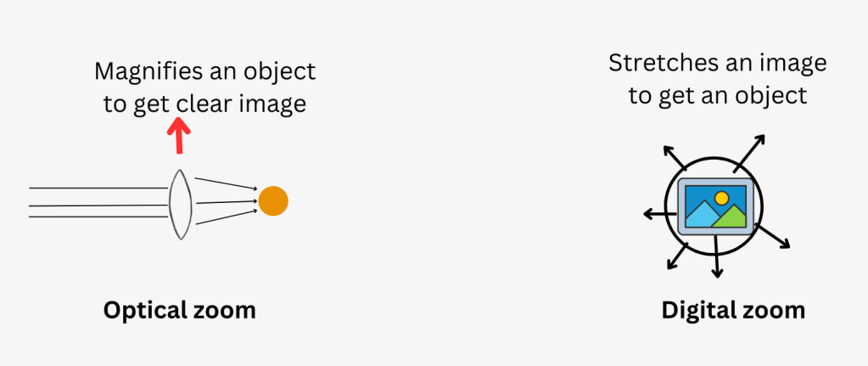
Task: Select the "Optical zoom" label
Action: coord(179,311)
